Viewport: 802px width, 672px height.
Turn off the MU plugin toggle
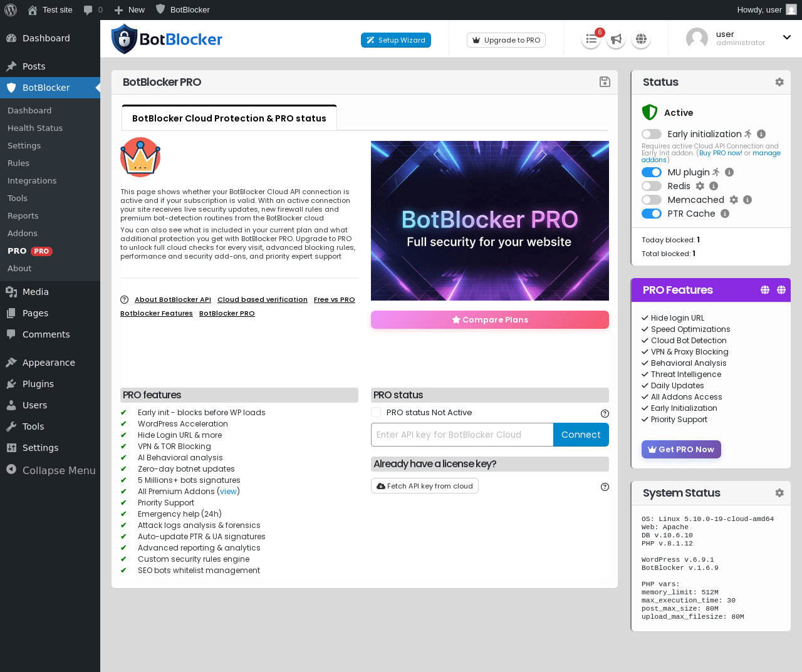click(652, 172)
